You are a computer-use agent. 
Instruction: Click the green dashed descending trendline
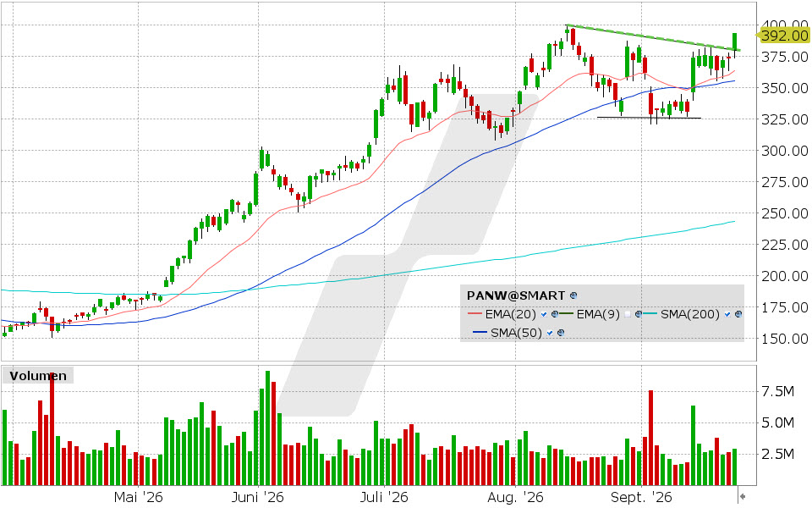point(652,37)
